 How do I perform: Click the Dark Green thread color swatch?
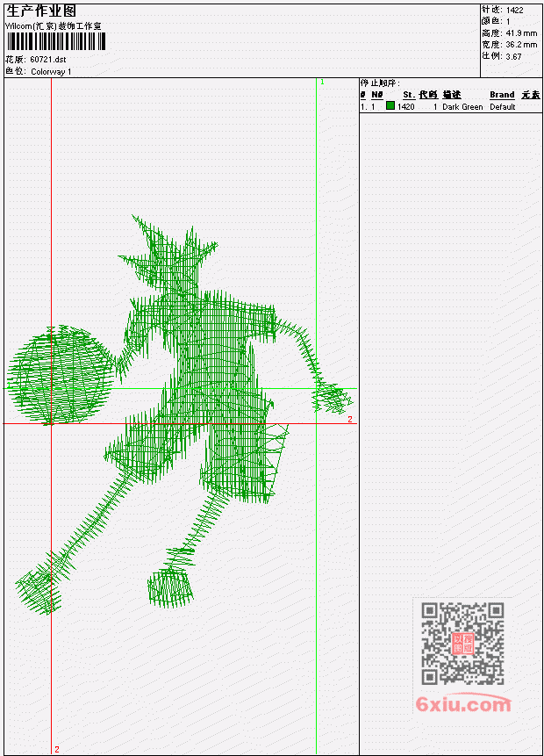coord(390,105)
